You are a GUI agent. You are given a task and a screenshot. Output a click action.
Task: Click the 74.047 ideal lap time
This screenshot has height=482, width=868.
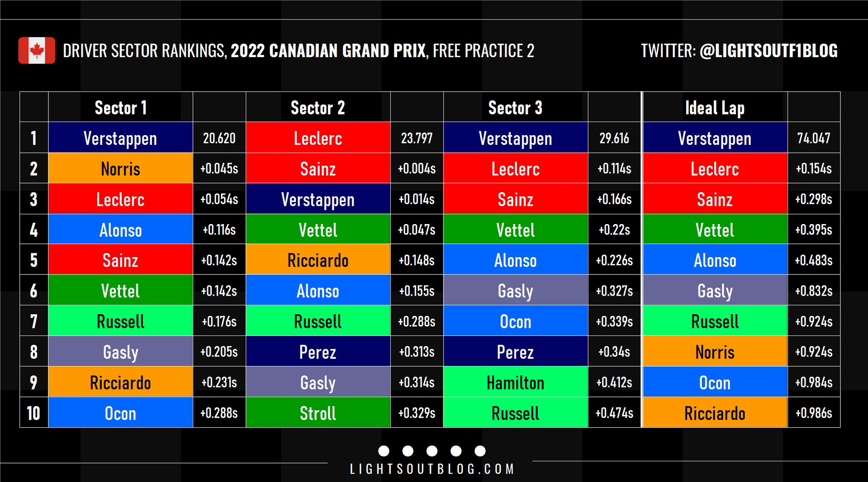coord(814,138)
